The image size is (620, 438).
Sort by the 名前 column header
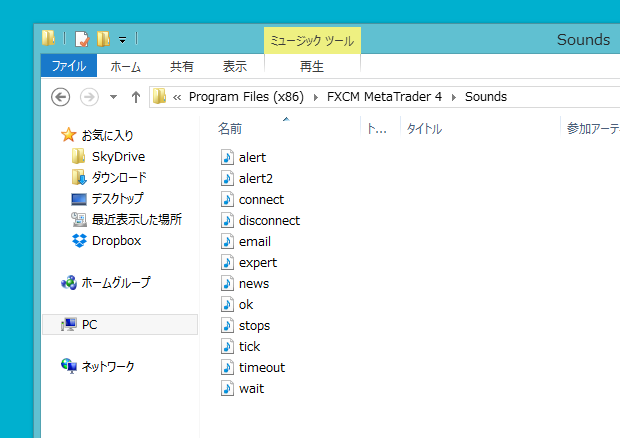click(230, 128)
